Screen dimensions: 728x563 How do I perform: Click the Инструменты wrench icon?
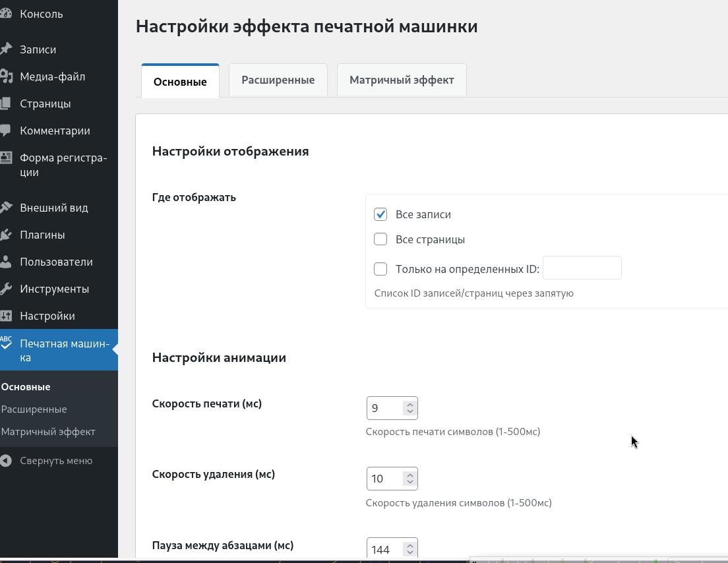click(6, 289)
